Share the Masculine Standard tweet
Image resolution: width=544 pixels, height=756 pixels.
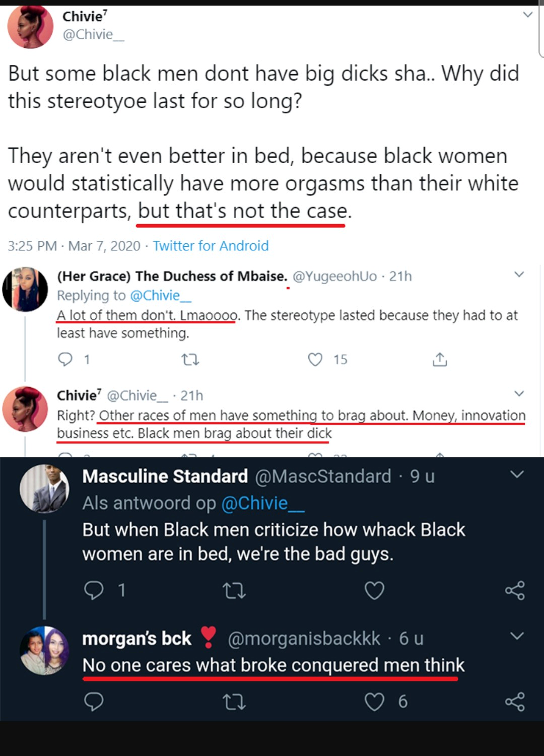coord(515,590)
